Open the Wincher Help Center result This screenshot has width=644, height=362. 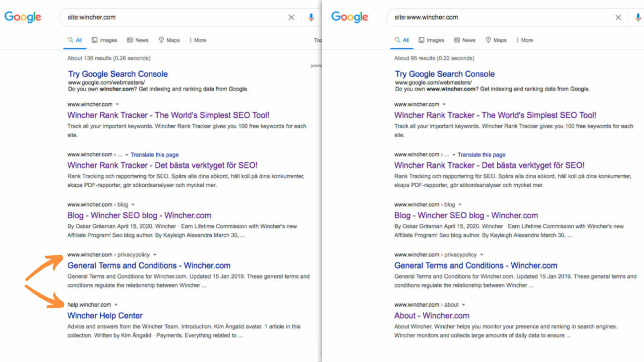(x=105, y=315)
